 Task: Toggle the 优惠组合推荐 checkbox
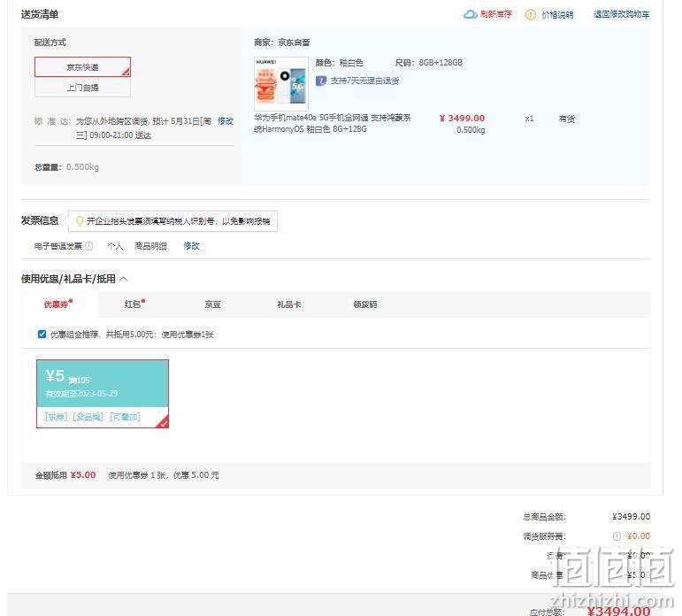click(42, 334)
